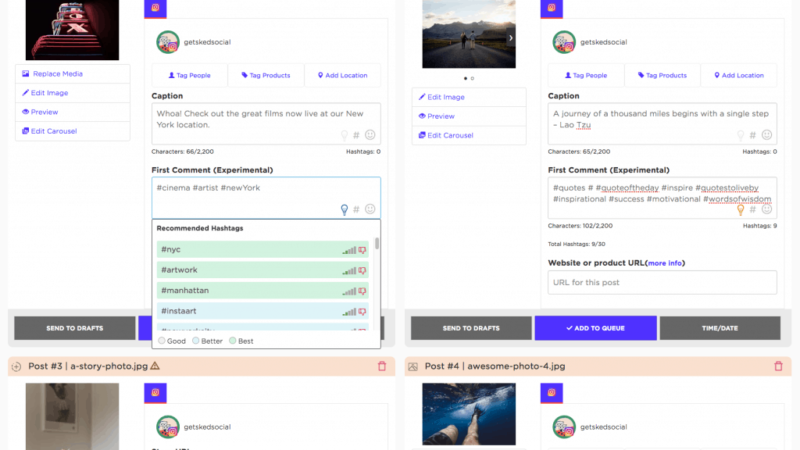
Task: Click the warning icon next to a-story-photo.jpg
Action: pos(155,365)
